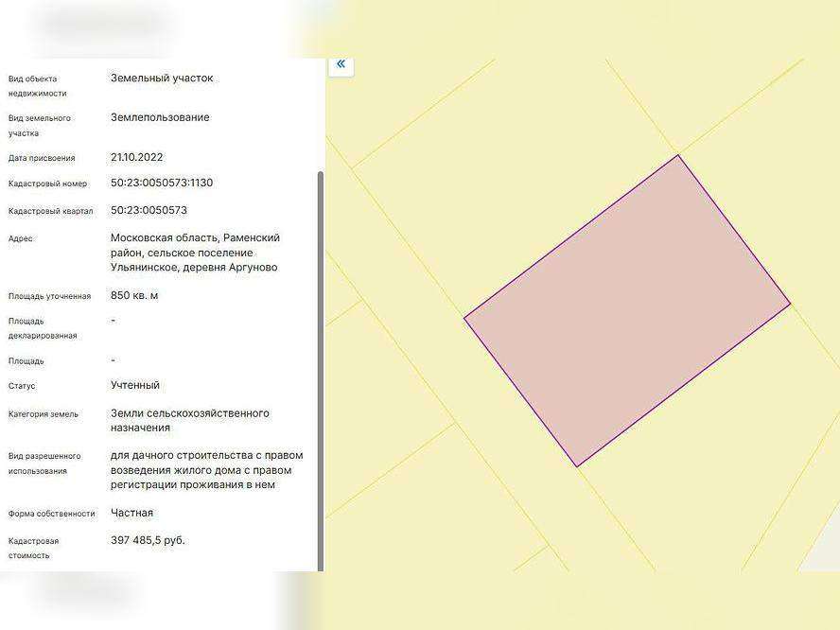Click the area value 850 кв. м

134,295
